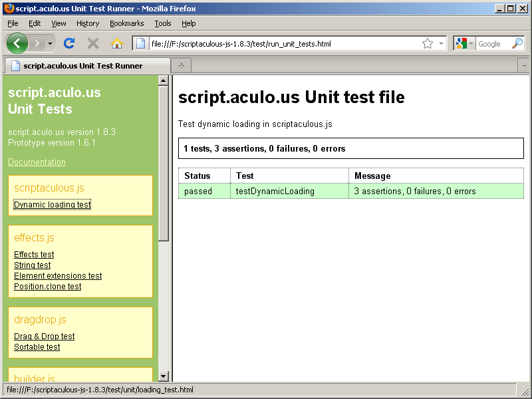
Task: Minimize the Firefox window
Action: click(x=499, y=9)
